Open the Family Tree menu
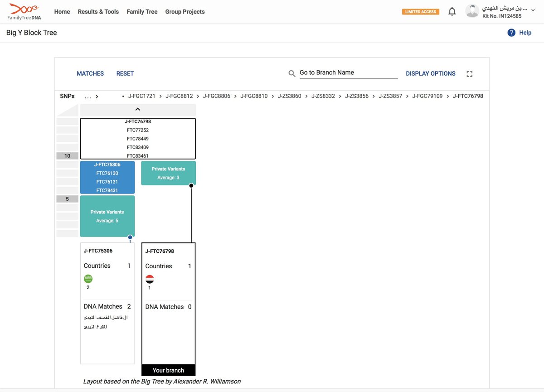The height and width of the screenshot is (392, 544). 142,12
